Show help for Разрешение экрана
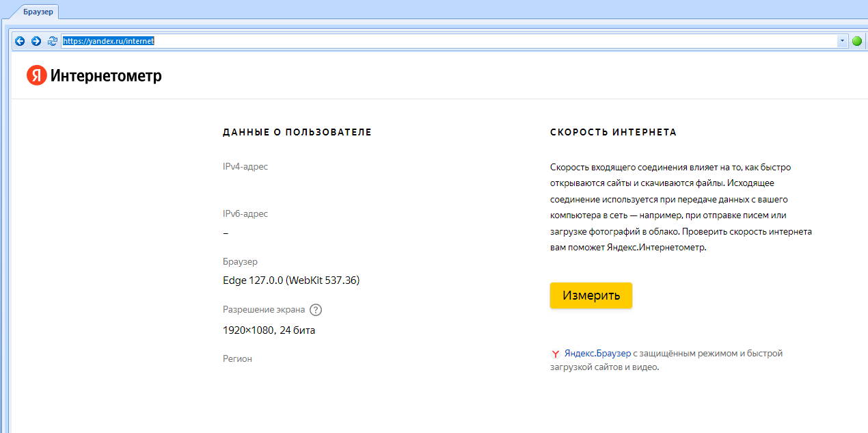The image size is (868, 433). click(x=316, y=310)
